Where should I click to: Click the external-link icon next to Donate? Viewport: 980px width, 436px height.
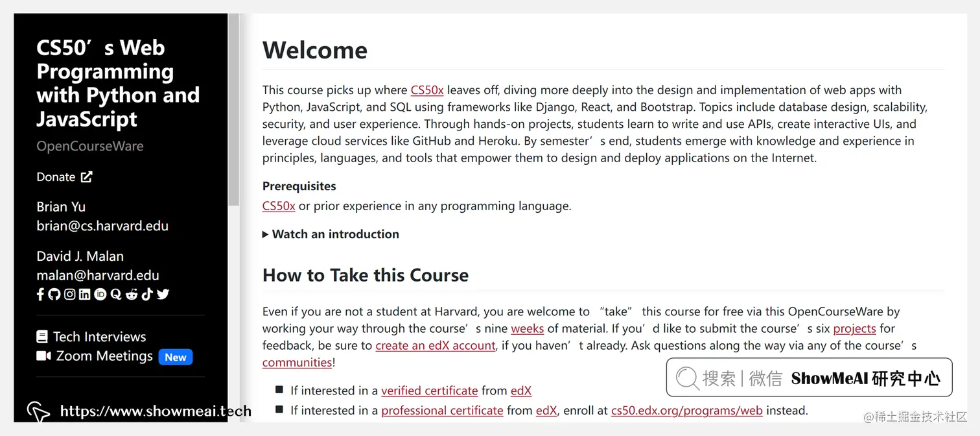pyautogui.click(x=86, y=176)
